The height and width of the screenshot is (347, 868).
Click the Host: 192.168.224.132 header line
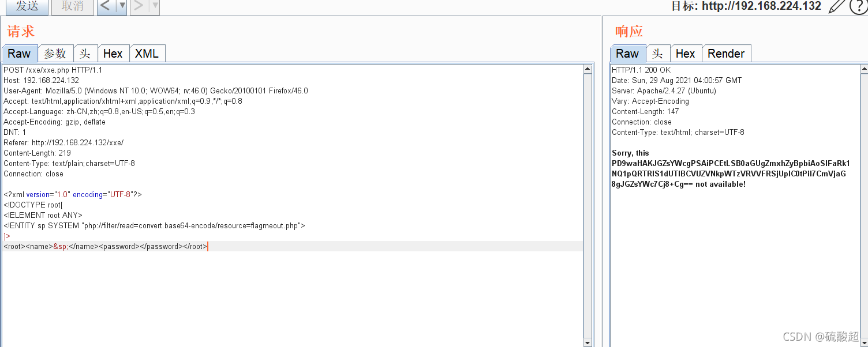(42, 80)
